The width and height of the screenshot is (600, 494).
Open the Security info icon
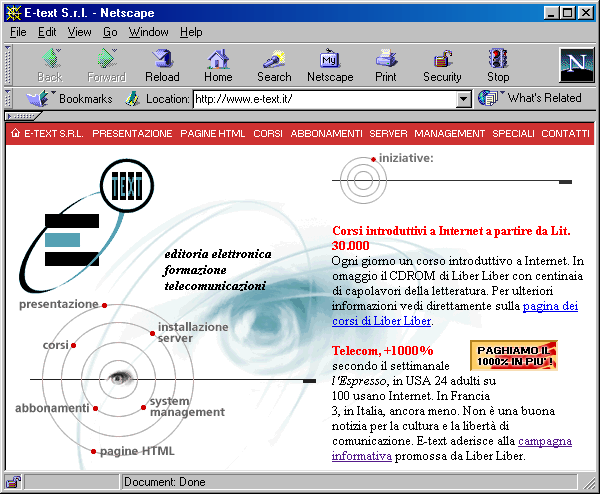442,65
